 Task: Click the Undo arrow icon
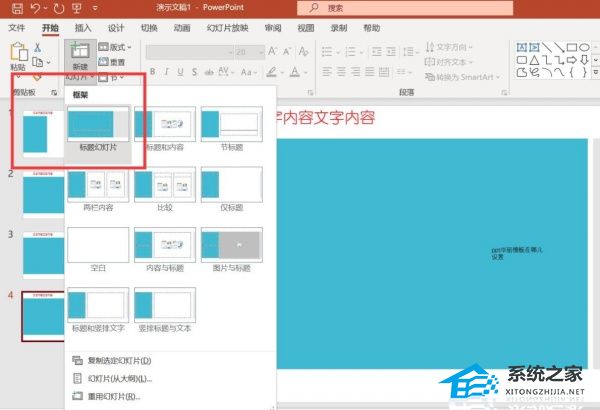coord(34,8)
